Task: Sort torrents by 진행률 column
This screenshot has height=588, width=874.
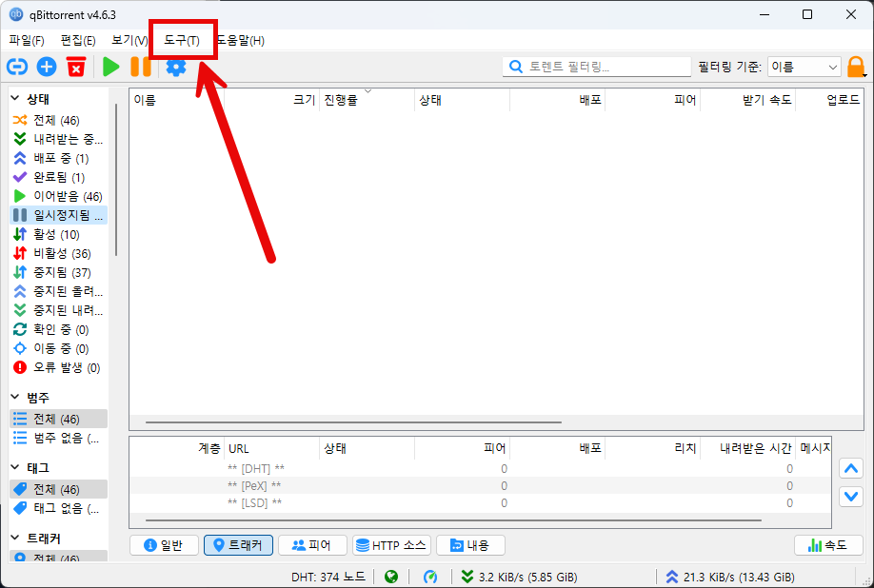Action: 367,100
